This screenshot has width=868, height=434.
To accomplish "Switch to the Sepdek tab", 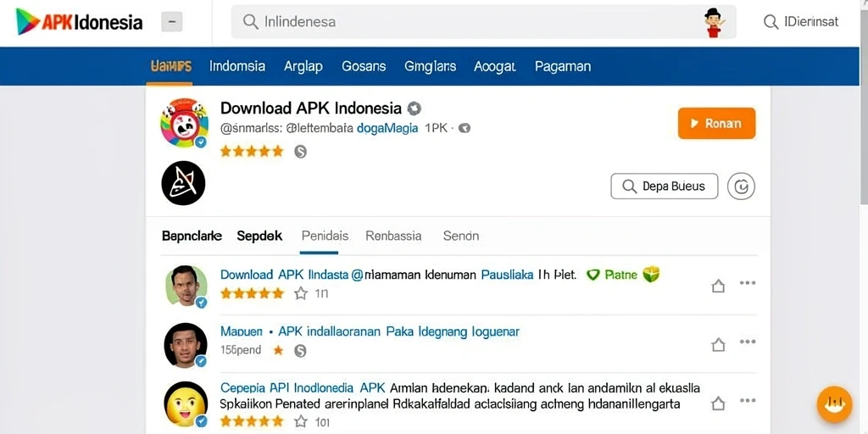I will (259, 236).
